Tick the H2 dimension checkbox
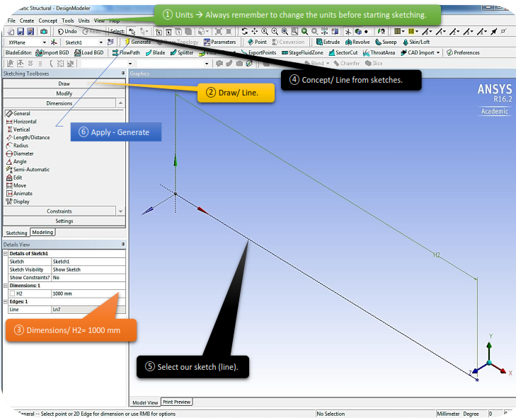Image resolution: width=516 pixels, height=420 pixels. pyautogui.click(x=11, y=293)
